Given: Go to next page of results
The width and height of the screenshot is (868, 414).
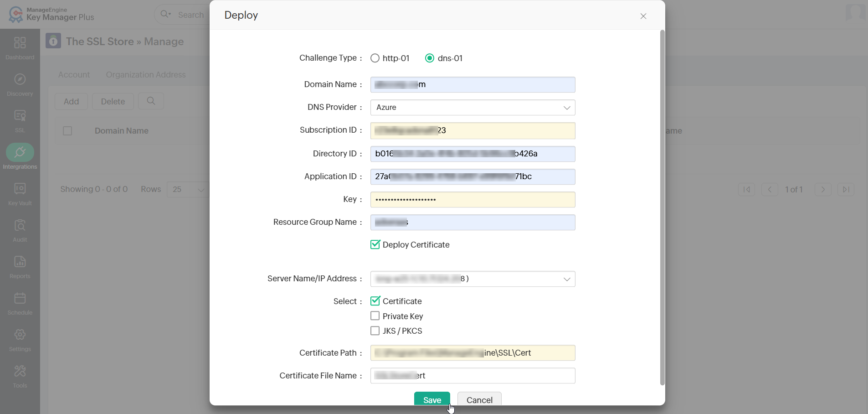Looking at the screenshot, I should [x=823, y=189].
